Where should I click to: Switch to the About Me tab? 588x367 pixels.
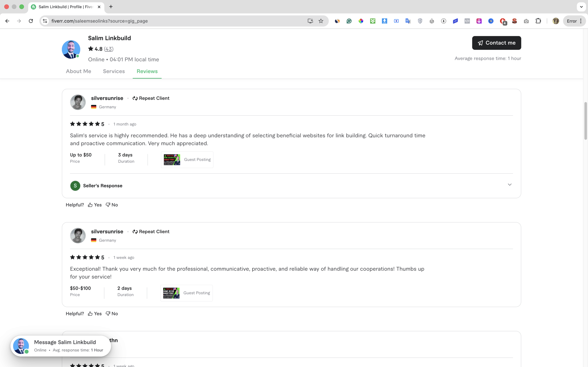point(79,71)
